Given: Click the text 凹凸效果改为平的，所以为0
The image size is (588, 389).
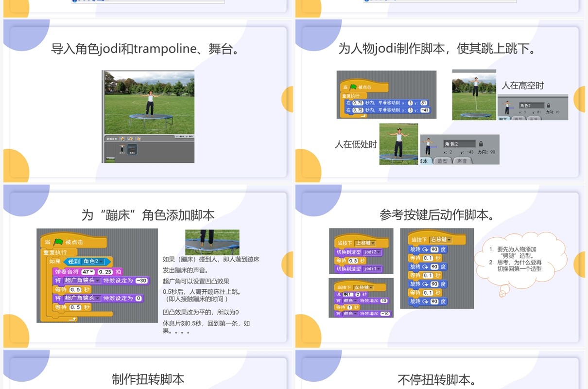Looking at the screenshot, I should (201, 312).
